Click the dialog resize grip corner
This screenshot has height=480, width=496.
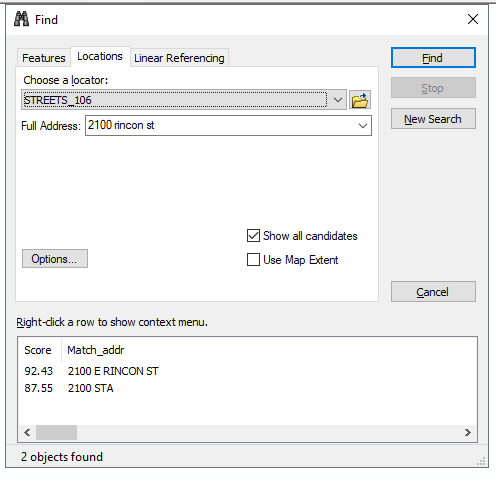[481, 461]
